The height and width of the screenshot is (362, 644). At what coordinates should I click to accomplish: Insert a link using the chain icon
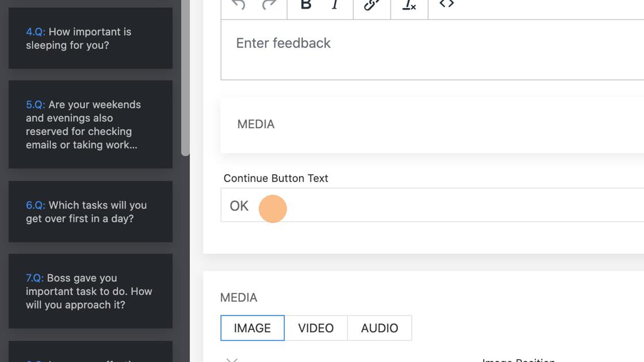coord(371,5)
